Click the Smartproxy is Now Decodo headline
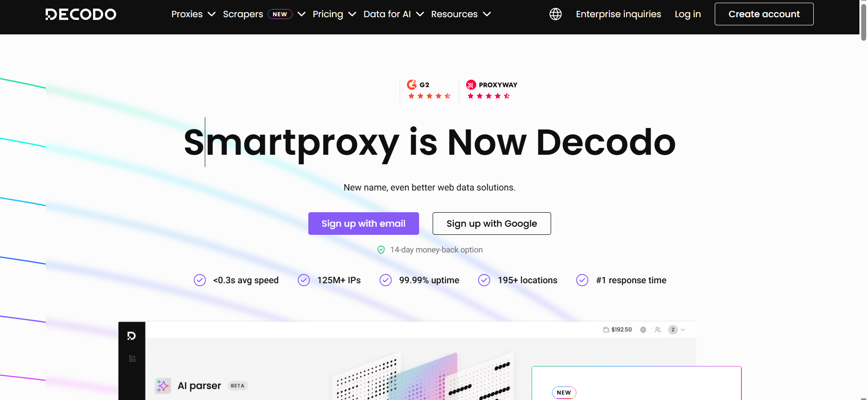 point(429,143)
